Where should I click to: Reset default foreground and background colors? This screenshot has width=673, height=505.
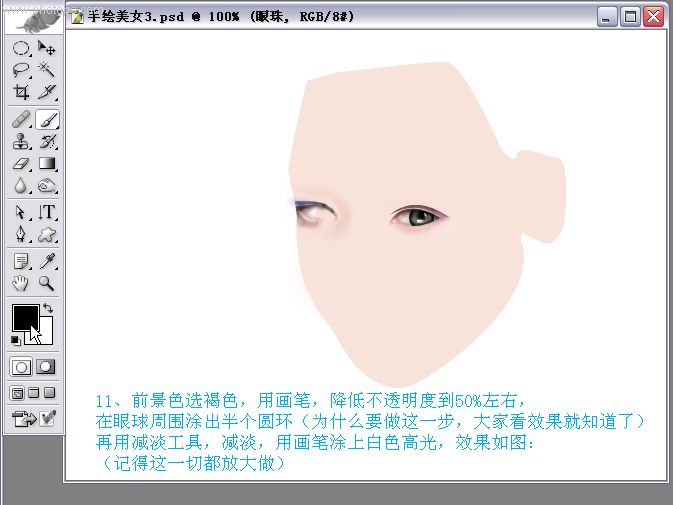pyautogui.click(x=15, y=341)
